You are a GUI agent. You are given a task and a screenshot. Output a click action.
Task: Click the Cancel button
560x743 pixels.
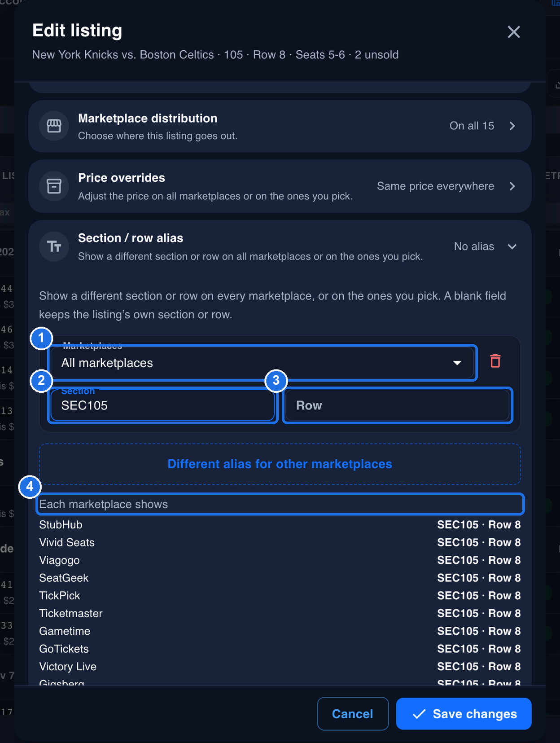[353, 714]
